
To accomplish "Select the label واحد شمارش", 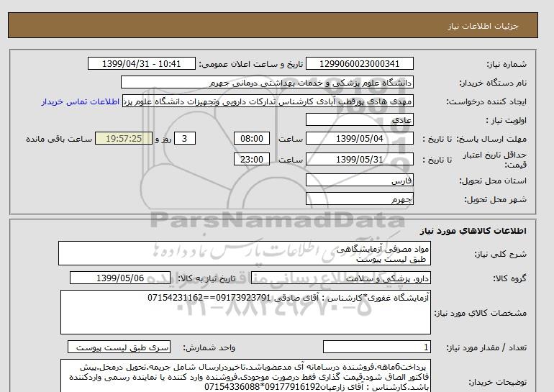I will point(209,348).
